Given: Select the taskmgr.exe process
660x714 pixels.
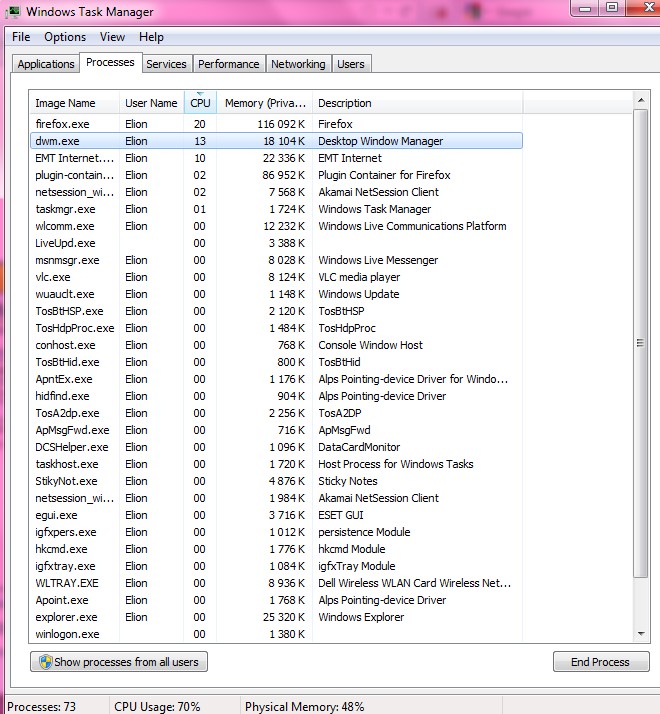Looking at the screenshot, I should tap(276, 209).
